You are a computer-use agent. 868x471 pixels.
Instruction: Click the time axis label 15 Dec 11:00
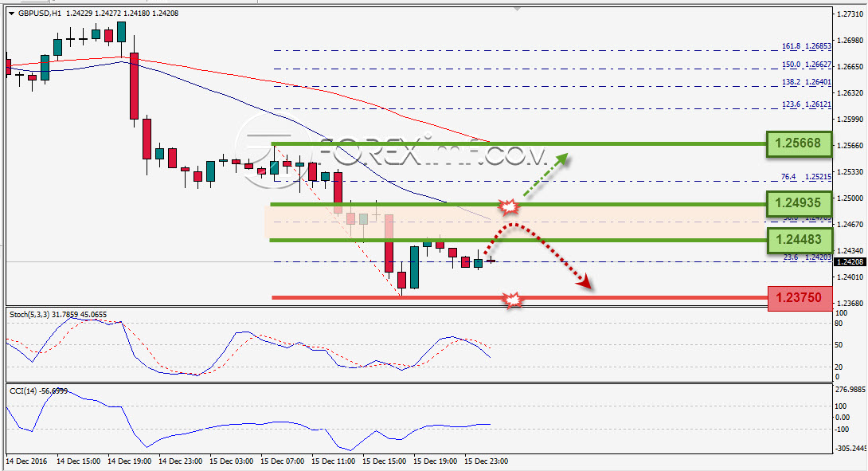pyautogui.click(x=333, y=461)
